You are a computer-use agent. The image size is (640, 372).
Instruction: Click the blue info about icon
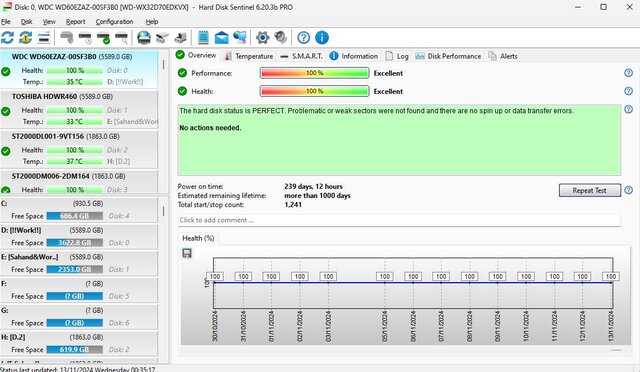pos(322,38)
